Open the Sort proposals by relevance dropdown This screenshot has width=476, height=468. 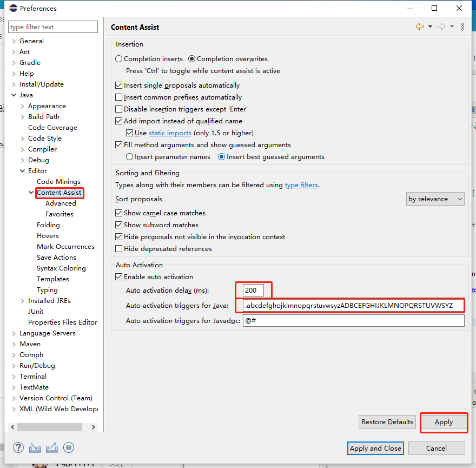click(x=435, y=199)
